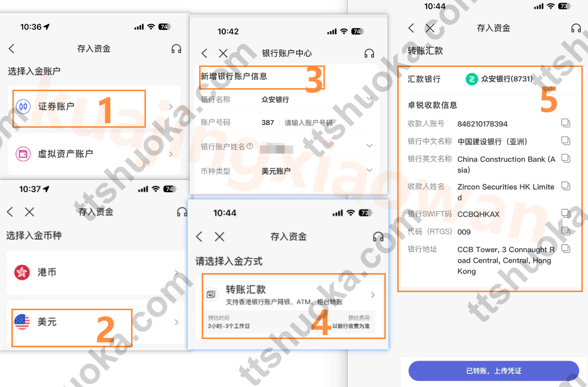Open headset support in 银行账户中心 screen
Image resolution: width=588 pixels, height=387 pixels.
(x=369, y=54)
